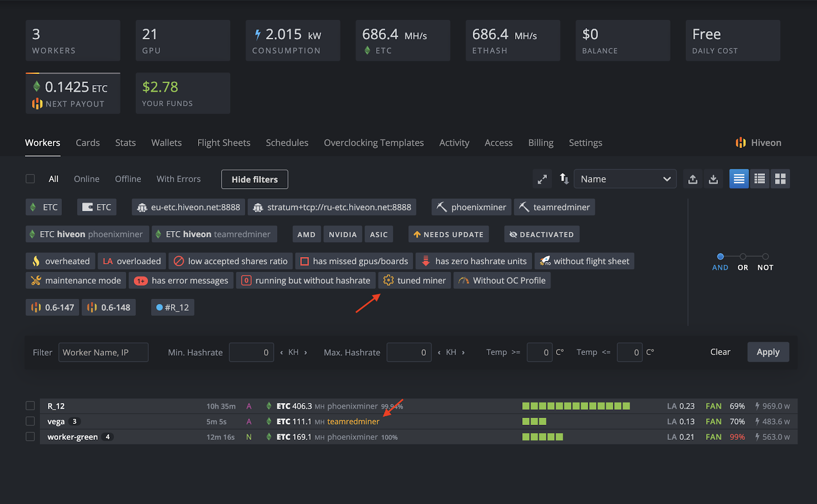The image size is (817, 504).
Task: Check the R_12 worker checkbox
Action: tap(30, 406)
